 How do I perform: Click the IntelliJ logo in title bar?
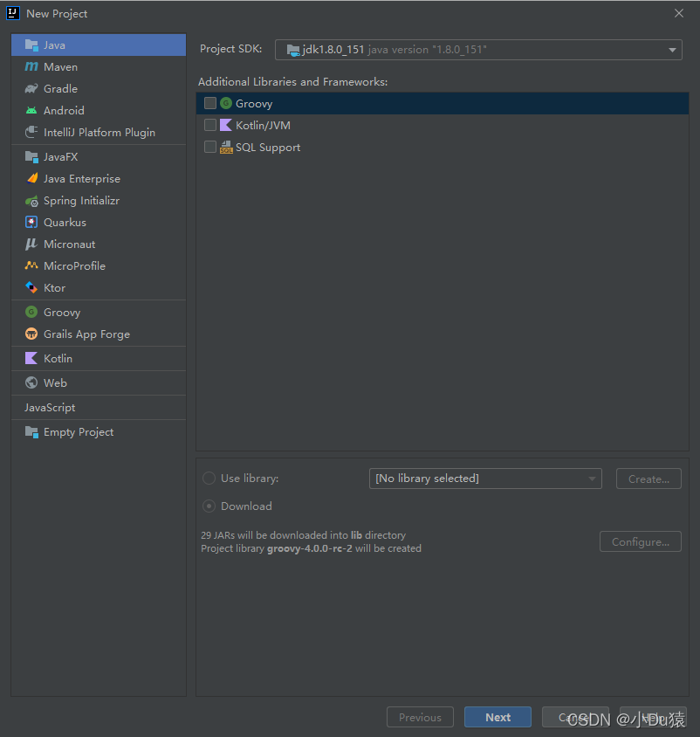(x=13, y=13)
